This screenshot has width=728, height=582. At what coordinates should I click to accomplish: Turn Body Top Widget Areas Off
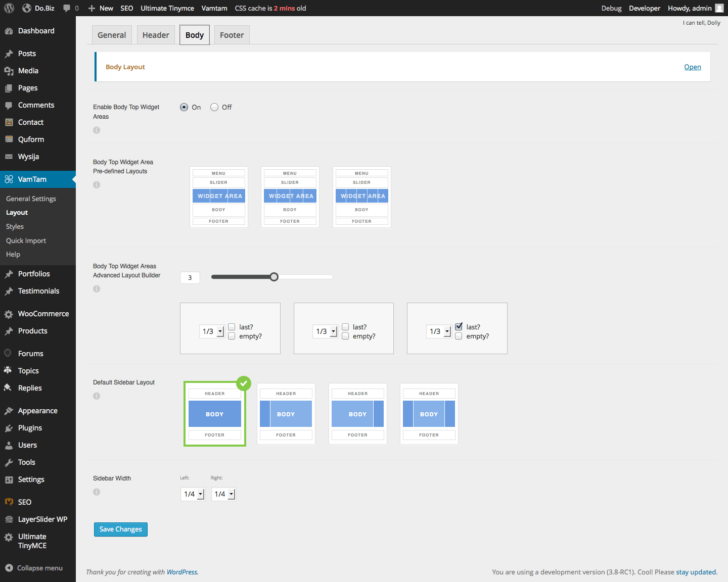pyautogui.click(x=214, y=107)
